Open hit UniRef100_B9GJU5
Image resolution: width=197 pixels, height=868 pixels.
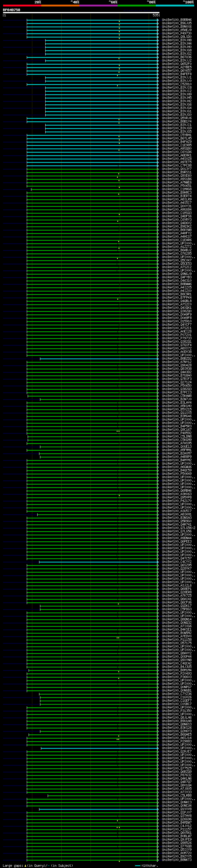coord(177,23)
